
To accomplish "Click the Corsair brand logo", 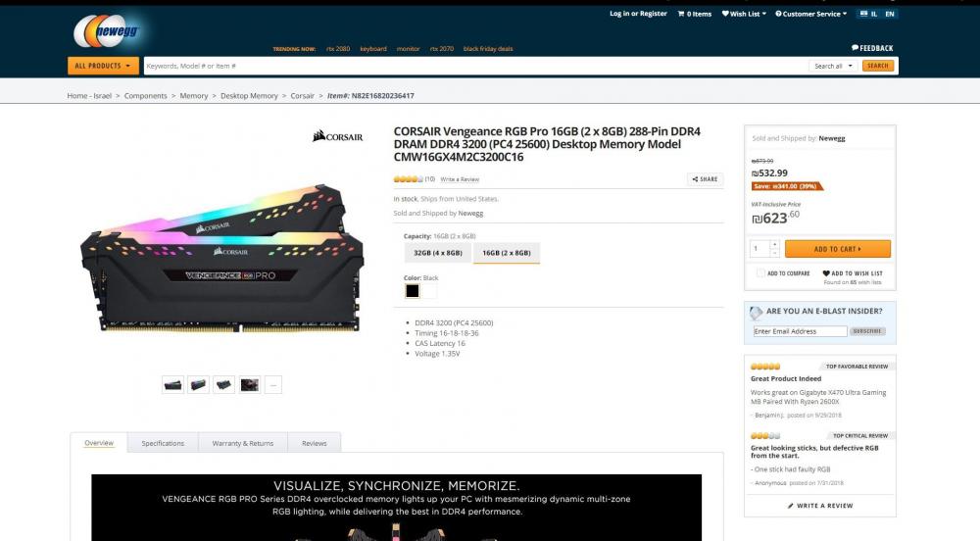I will 337,135.
